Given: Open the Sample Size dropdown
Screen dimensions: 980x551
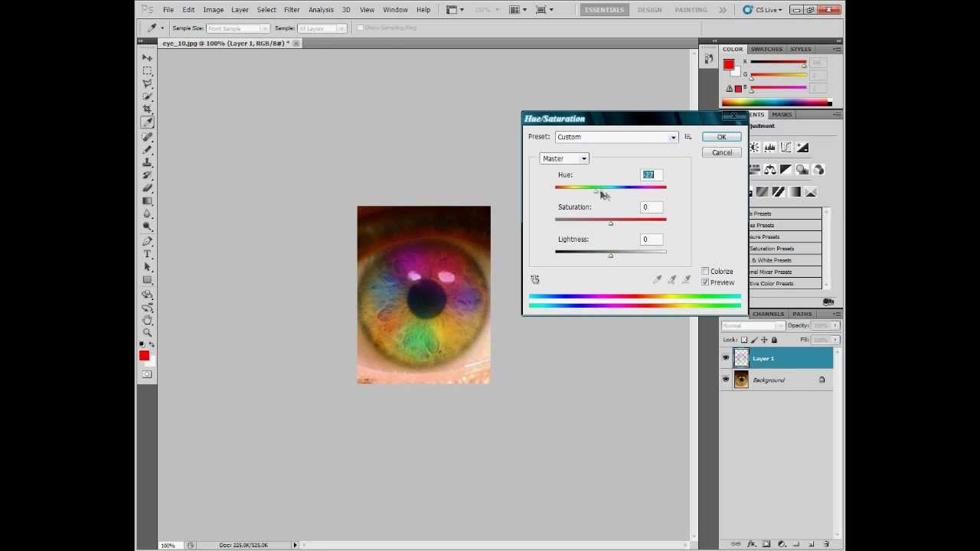Looking at the screenshot, I should (237, 28).
